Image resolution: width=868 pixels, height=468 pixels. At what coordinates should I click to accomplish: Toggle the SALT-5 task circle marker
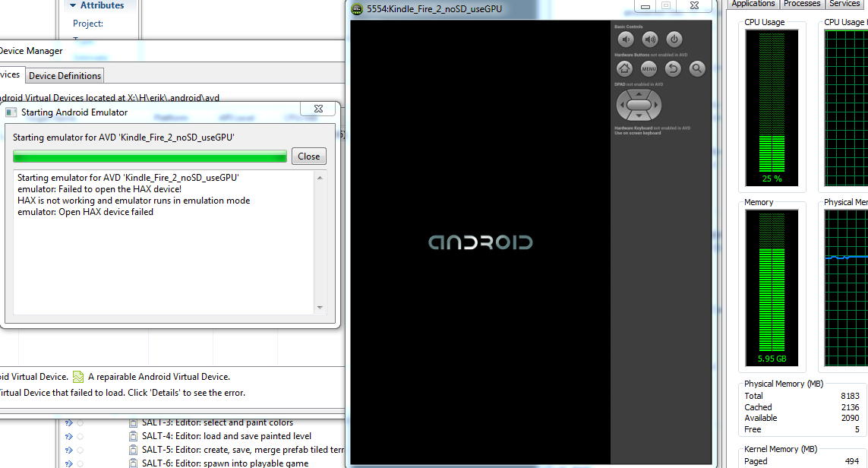[x=80, y=451]
